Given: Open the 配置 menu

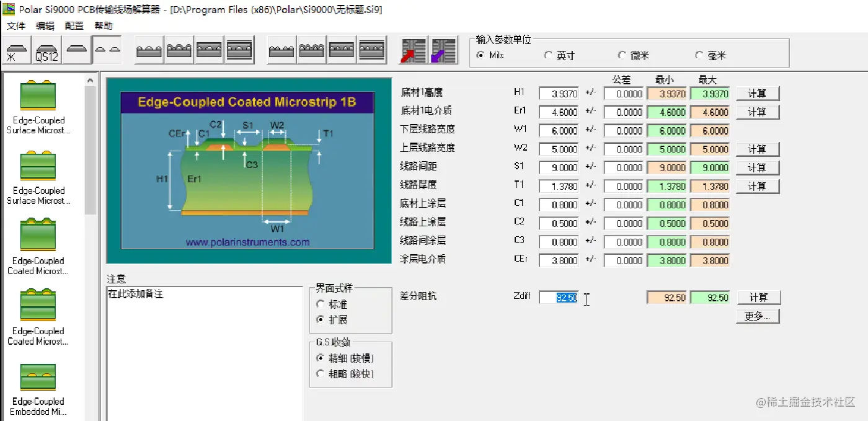Looking at the screenshot, I should pos(74,25).
